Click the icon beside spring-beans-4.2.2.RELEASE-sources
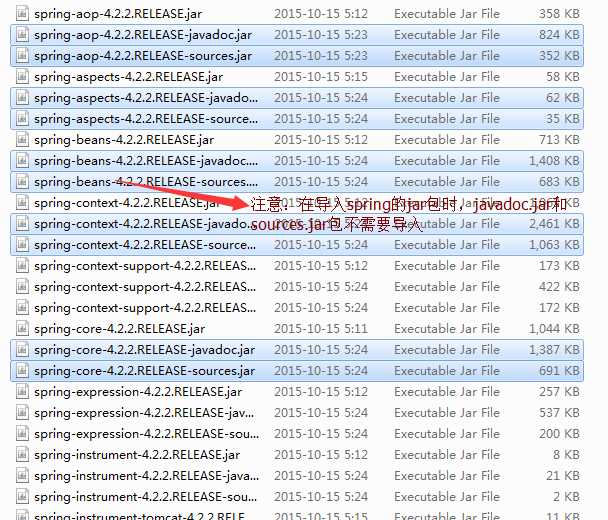 [x=22, y=181]
